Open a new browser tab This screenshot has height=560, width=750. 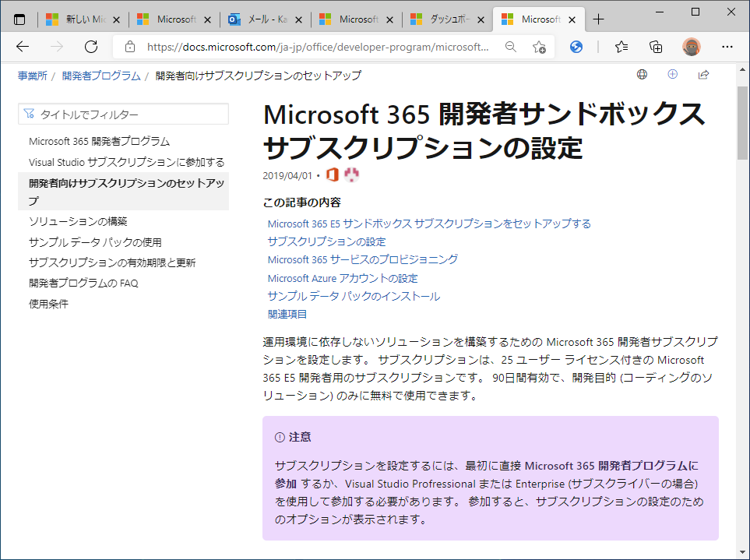tap(598, 19)
